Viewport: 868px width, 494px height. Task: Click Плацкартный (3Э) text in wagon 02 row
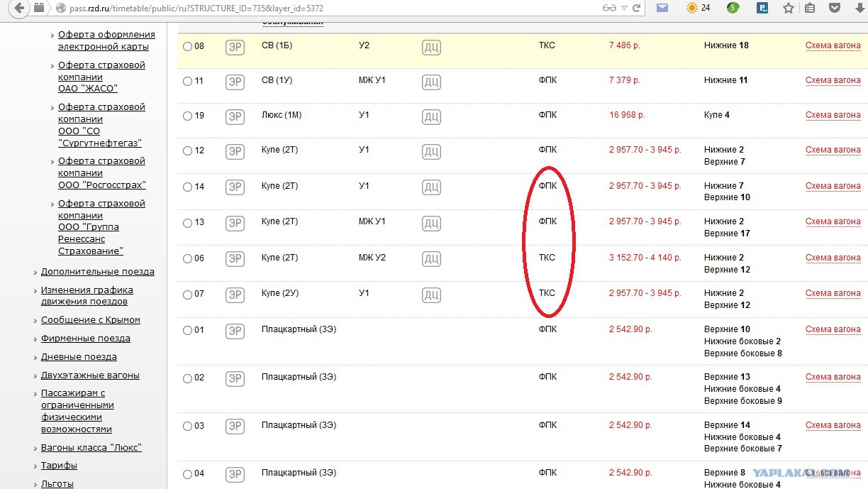[x=299, y=377]
